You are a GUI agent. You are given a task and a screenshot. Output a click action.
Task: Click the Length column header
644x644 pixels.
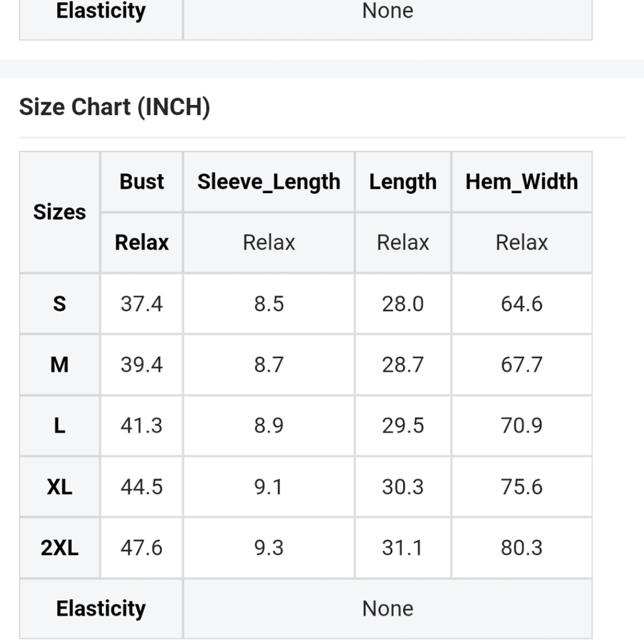(403, 182)
